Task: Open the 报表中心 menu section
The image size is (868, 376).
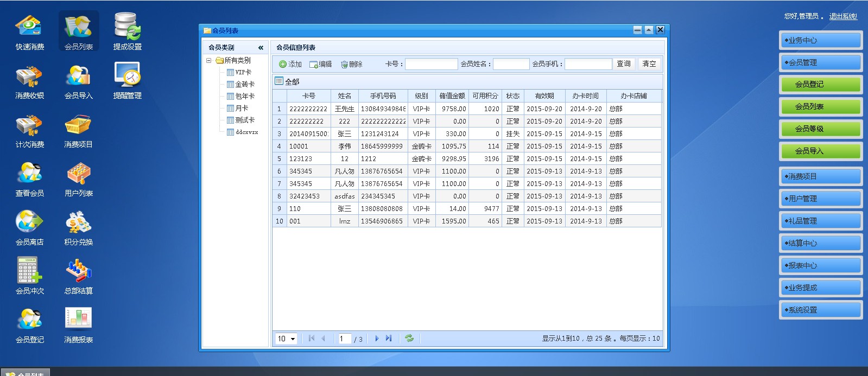Action: (820, 265)
